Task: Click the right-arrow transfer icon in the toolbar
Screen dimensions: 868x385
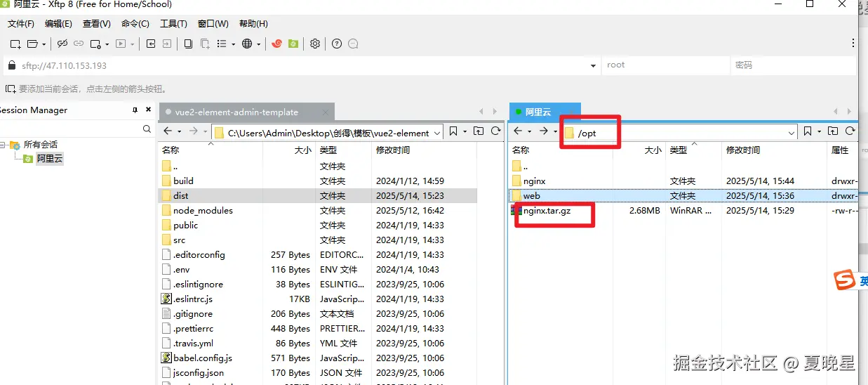Action: [167, 44]
